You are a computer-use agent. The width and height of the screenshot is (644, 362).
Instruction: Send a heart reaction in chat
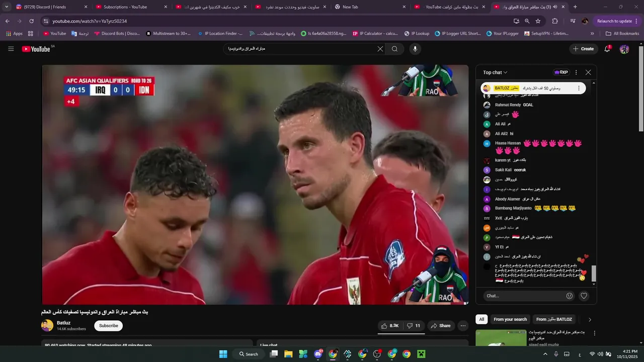pyautogui.click(x=584, y=296)
